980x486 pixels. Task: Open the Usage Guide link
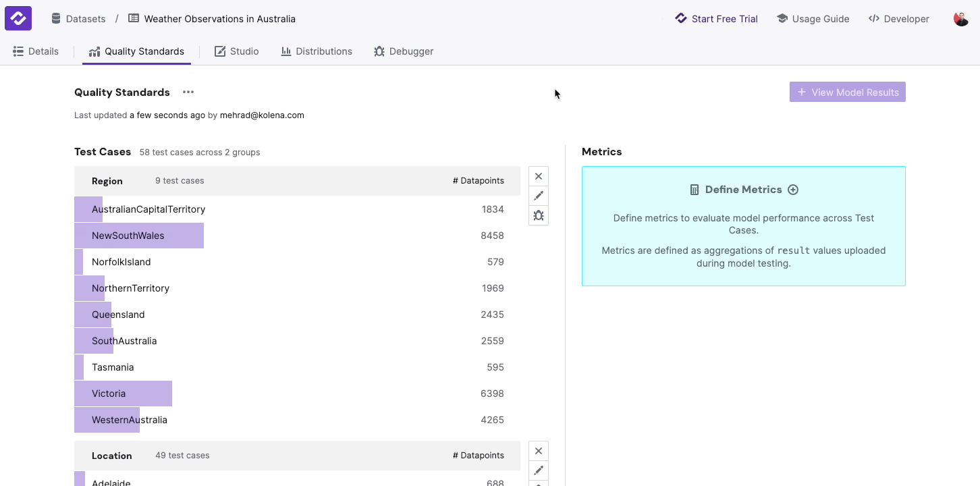coord(813,19)
